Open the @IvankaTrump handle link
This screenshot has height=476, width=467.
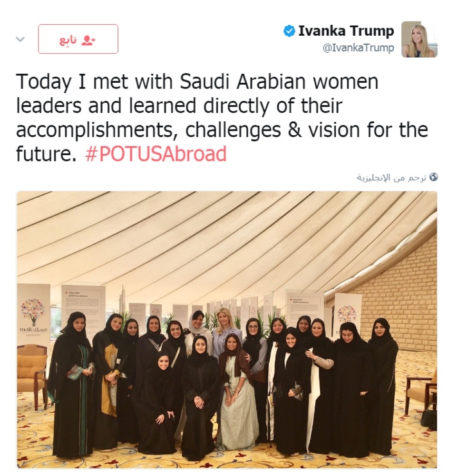[358, 48]
